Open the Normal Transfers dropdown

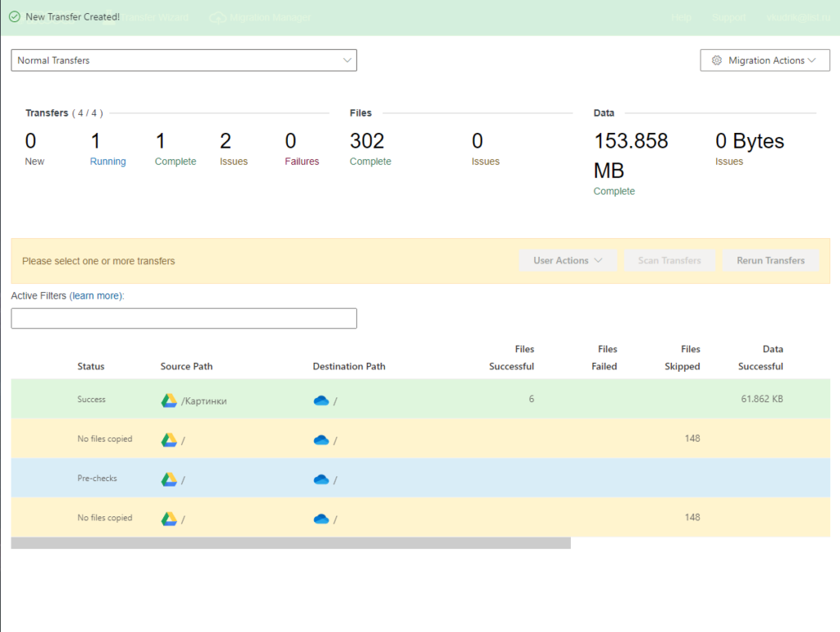click(x=184, y=61)
